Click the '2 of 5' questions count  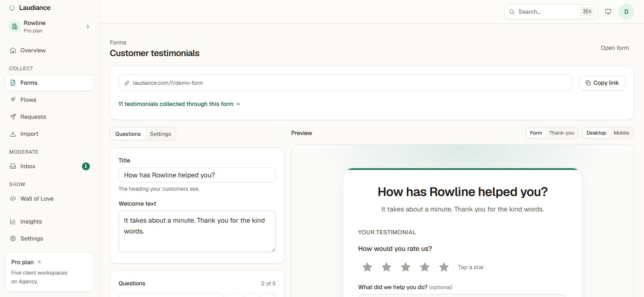268,283
